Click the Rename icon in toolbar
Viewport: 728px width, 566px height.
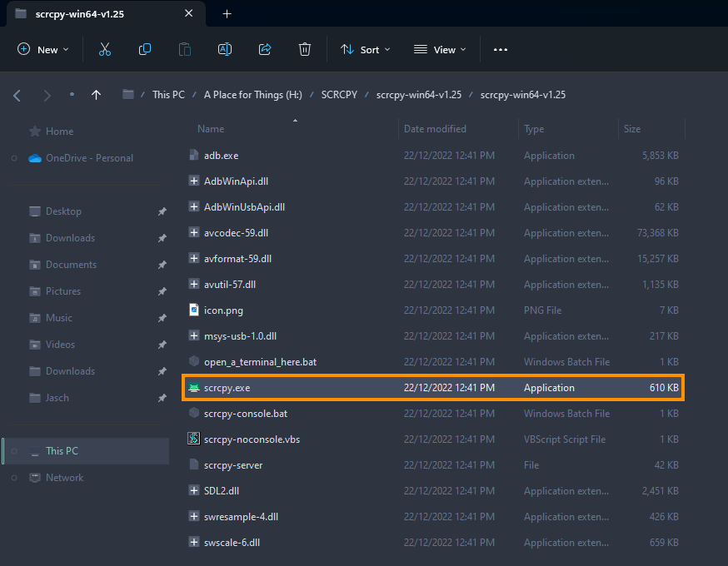click(225, 49)
